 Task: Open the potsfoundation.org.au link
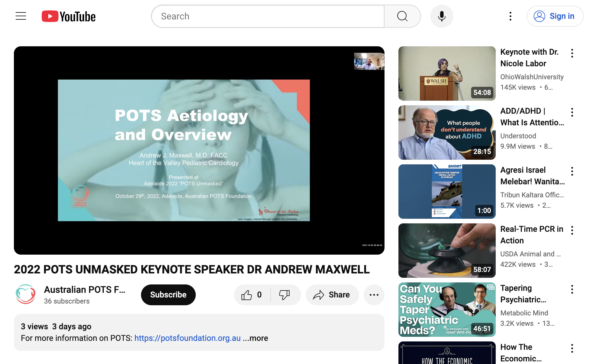187,338
